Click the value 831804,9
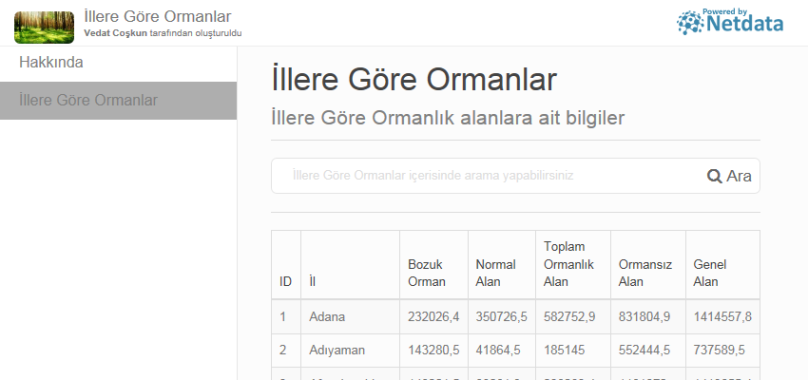Viewport: 808px width, 380px height. 644,317
